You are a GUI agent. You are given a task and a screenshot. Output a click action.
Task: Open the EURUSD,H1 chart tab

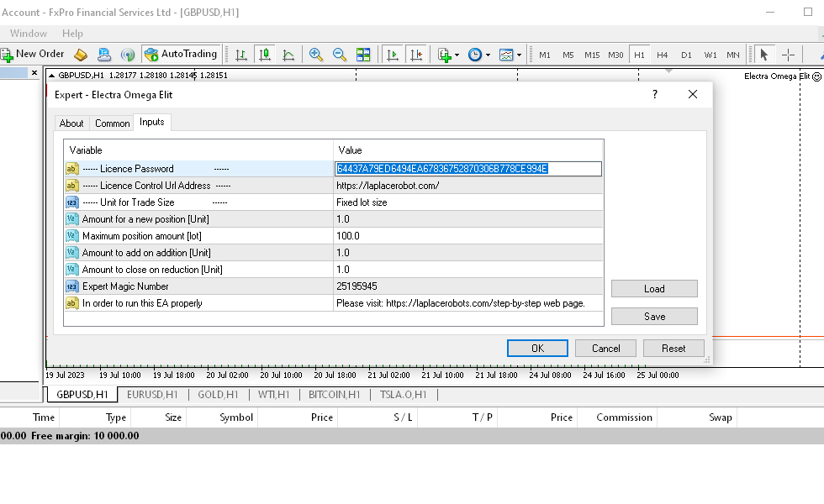coord(152,394)
